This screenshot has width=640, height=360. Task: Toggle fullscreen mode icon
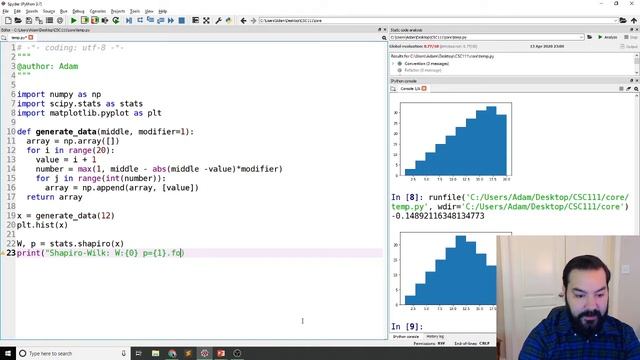click(207, 20)
